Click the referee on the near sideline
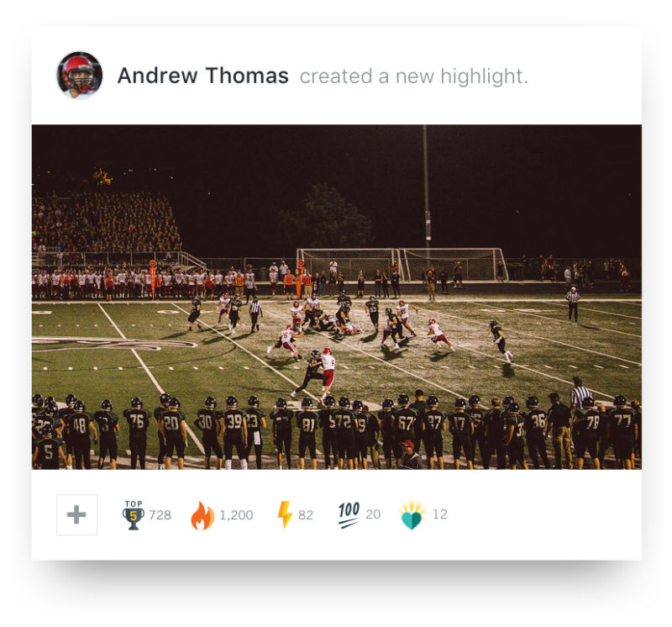This screenshot has height=627, width=672. 580,394
